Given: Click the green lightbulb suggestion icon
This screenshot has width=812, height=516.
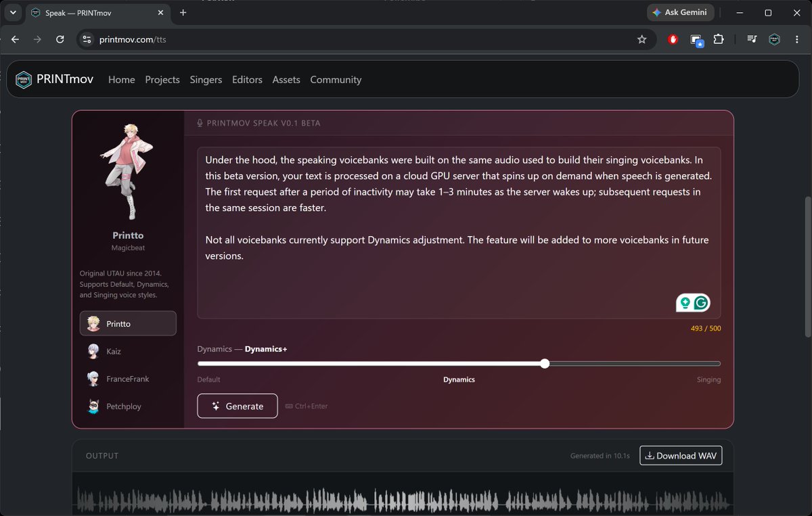Looking at the screenshot, I should click(685, 303).
